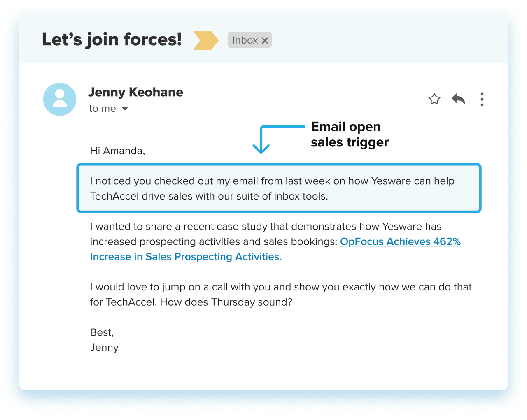Open the "OpFocus Achieves 462%" link
The height and width of the screenshot is (420, 527).
coord(400,241)
